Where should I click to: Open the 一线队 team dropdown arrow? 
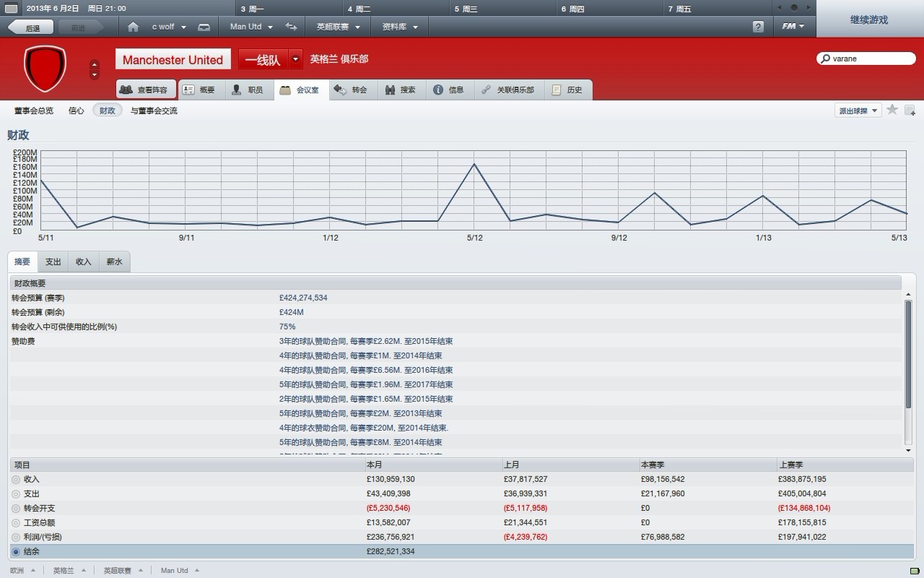[296, 59]
